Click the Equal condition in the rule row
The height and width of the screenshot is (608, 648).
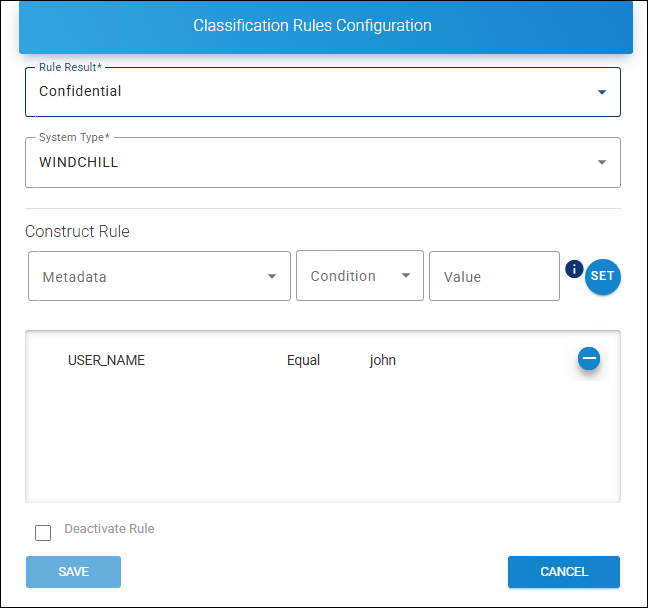tap(303, 360)
